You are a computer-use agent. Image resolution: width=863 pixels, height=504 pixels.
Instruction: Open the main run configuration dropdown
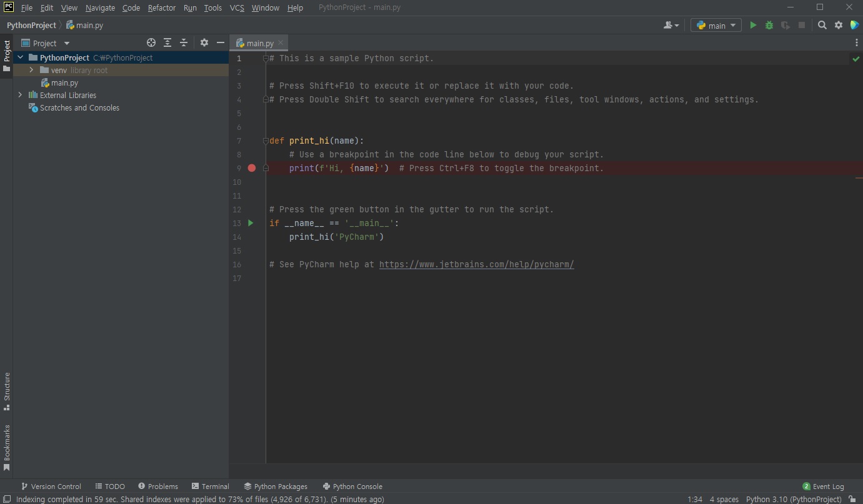click(x=716, y=26)
